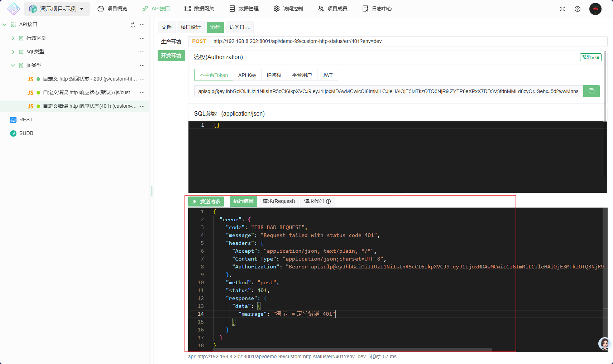
Task: Open more options for js 类型
Action: [x=142, y=65]
